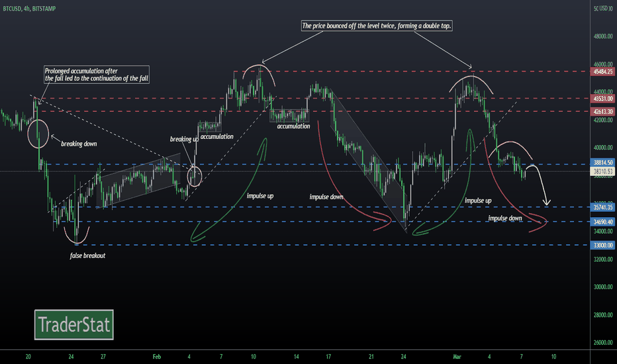Click the 38310.53 current price label
The image size is (617, 364).
point(603,171)
